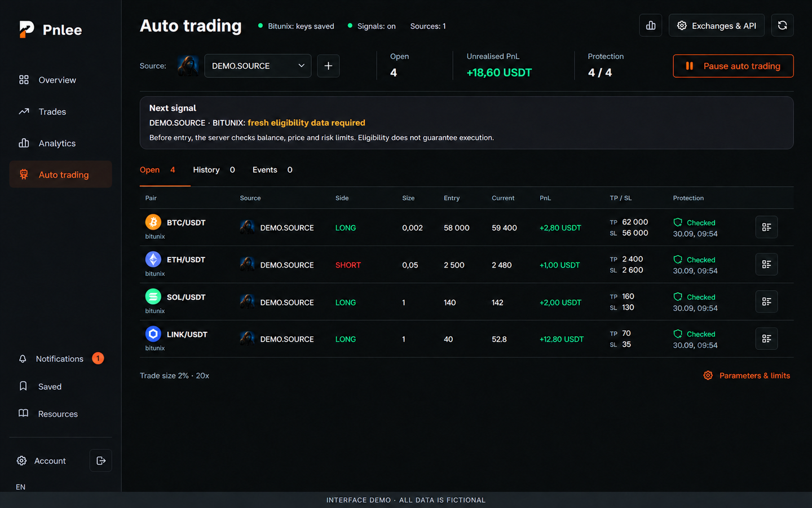The image size is (812, 508).
Task: Click the BTC/USDT pair name
Action: [186, 222]
